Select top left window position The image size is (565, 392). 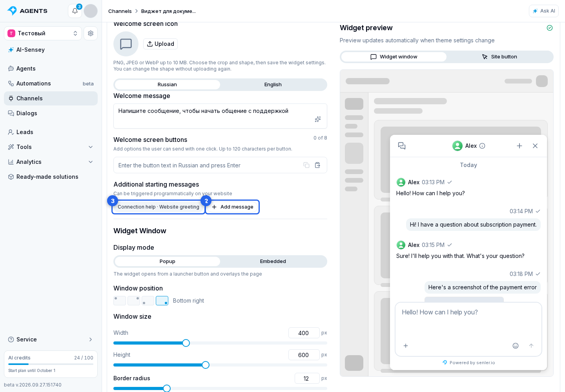[120, 301]
